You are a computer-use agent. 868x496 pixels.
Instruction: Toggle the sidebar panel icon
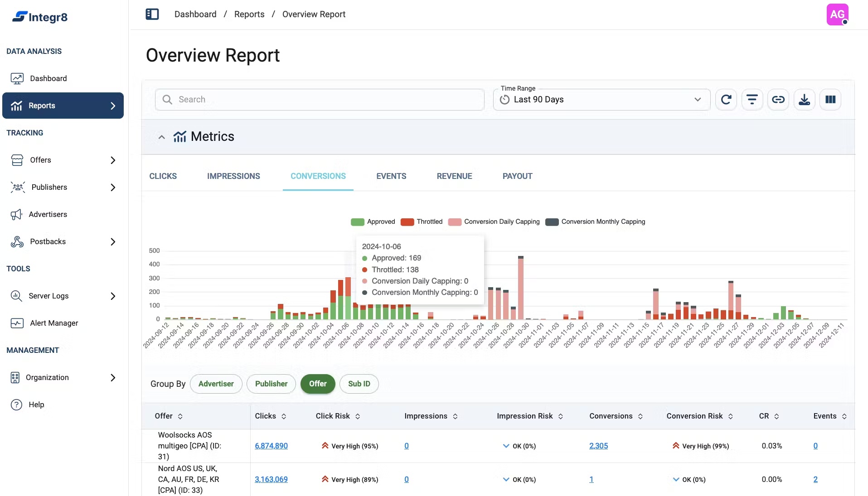tap(152, 14)
